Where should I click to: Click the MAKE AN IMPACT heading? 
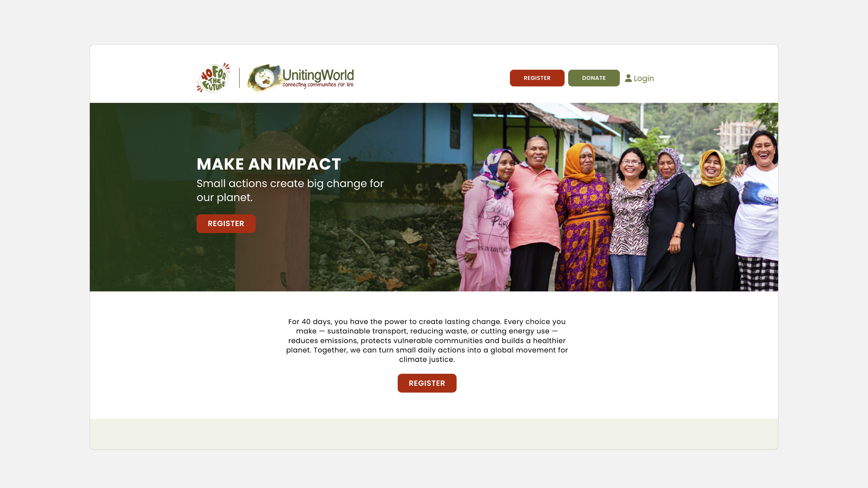coord(269,164)
